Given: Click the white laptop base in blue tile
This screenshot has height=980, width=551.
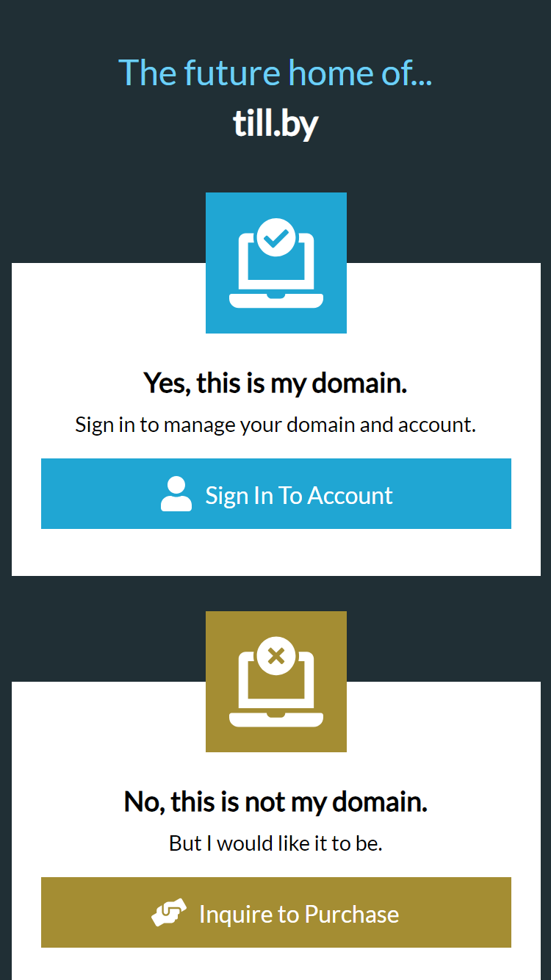Looking at the screenshot, I should pos(276,300).
